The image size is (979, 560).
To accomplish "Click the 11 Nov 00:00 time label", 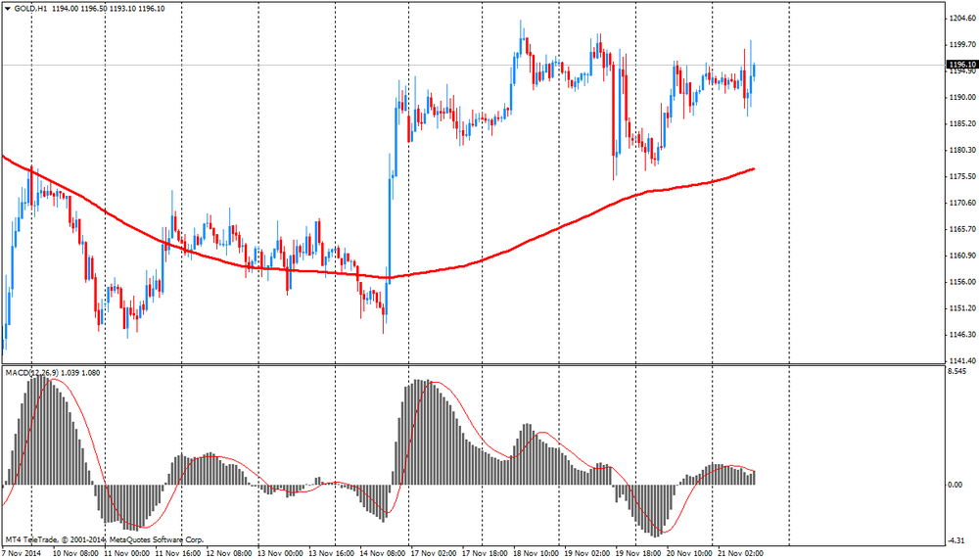I will [x=126, y=553].
